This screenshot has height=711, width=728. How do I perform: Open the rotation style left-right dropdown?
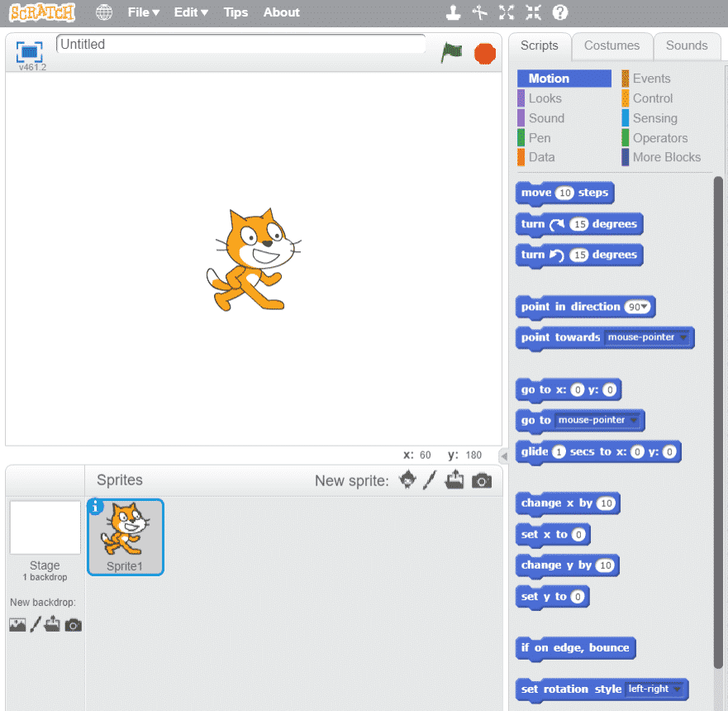(x=677, y=689)
